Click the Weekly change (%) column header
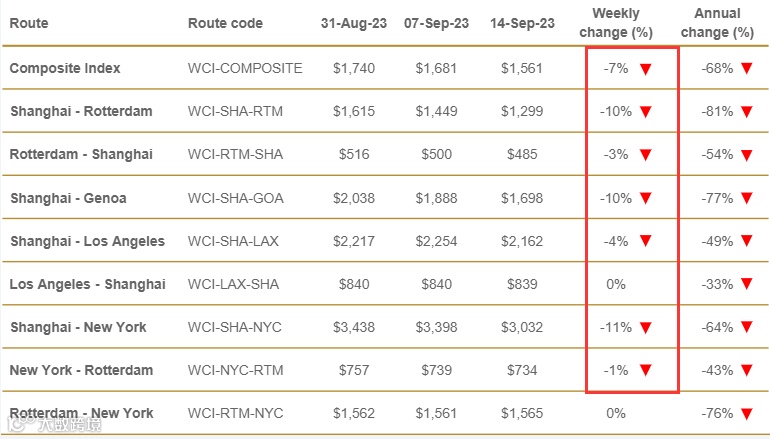The width and height of the screenshot is (770, 439). coord(616,23)
